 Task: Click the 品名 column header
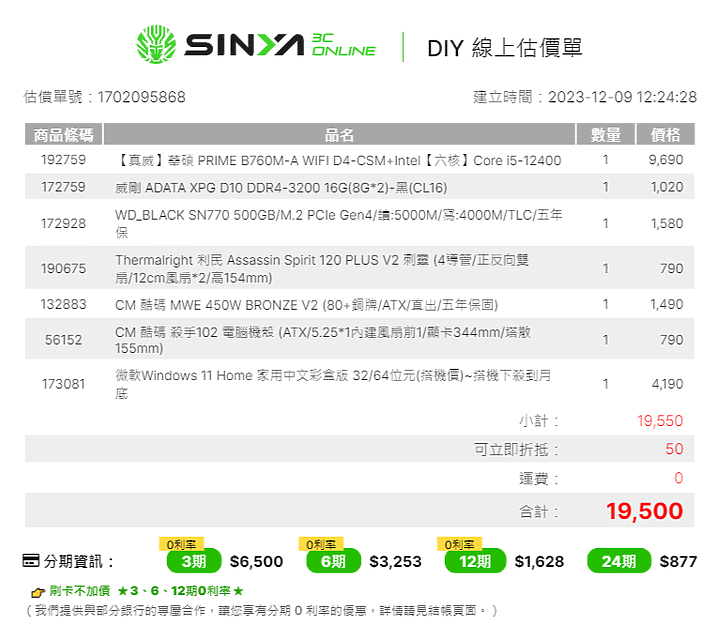click(x=339, y=135)
